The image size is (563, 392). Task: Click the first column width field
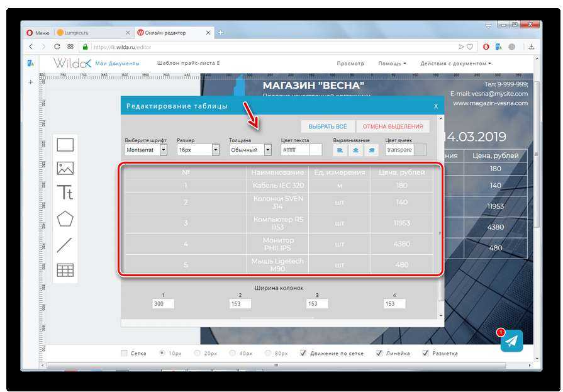point(163,303)
